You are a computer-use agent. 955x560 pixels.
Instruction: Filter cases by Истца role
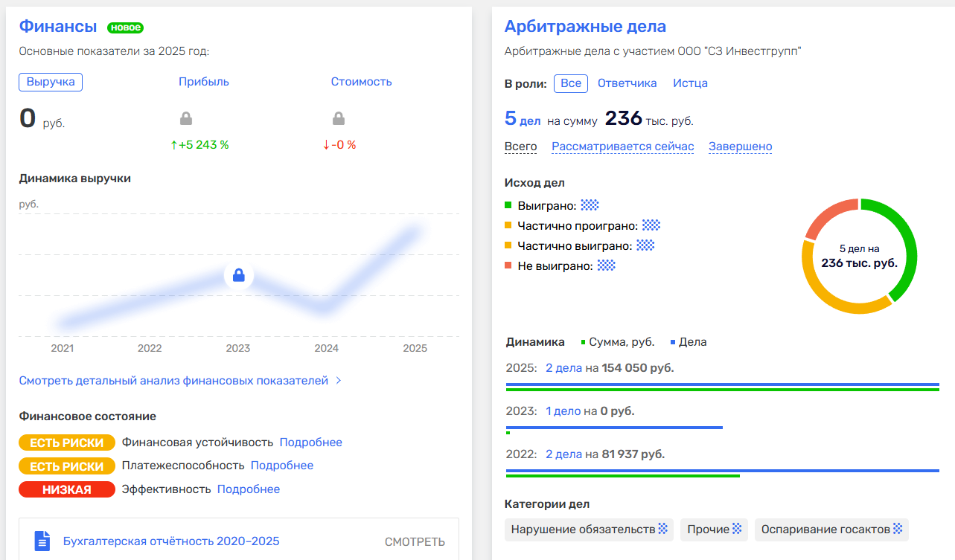[x=690, y=83]
